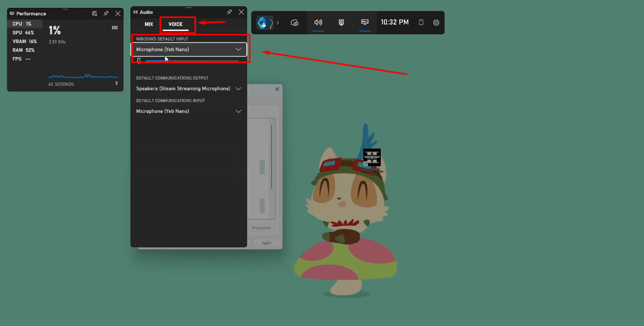The image size is (644, 326).
Task: Pin the Performance widget
Action: tap(106, 13)
